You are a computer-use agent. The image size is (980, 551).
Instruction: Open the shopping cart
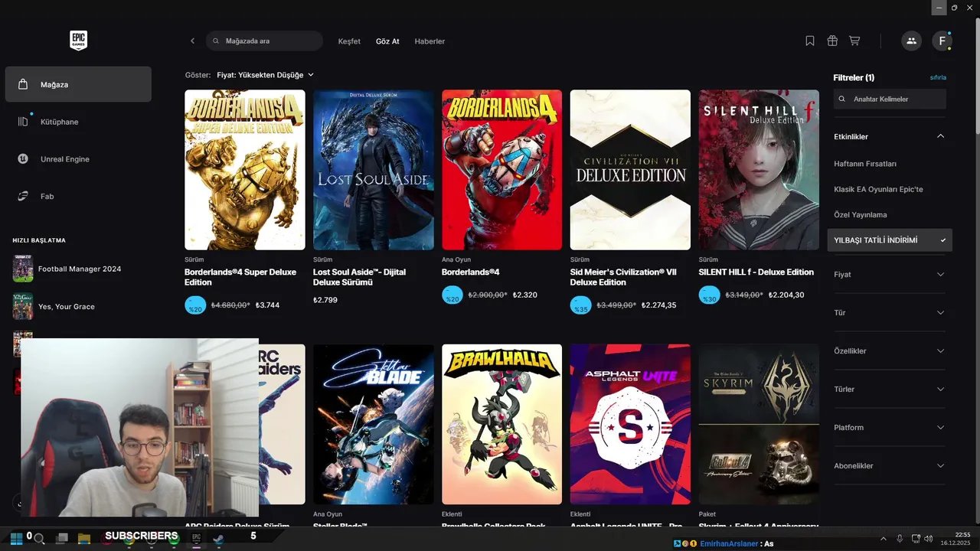(854, 41)
